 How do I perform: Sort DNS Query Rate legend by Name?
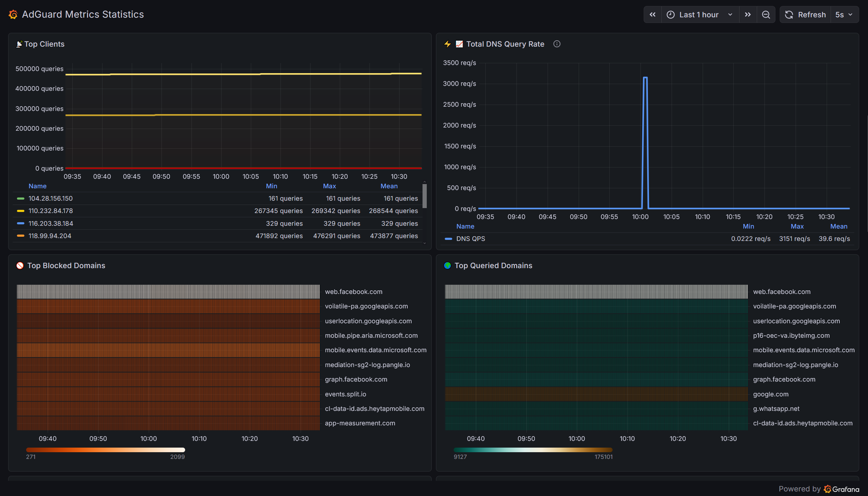[465, 226]
